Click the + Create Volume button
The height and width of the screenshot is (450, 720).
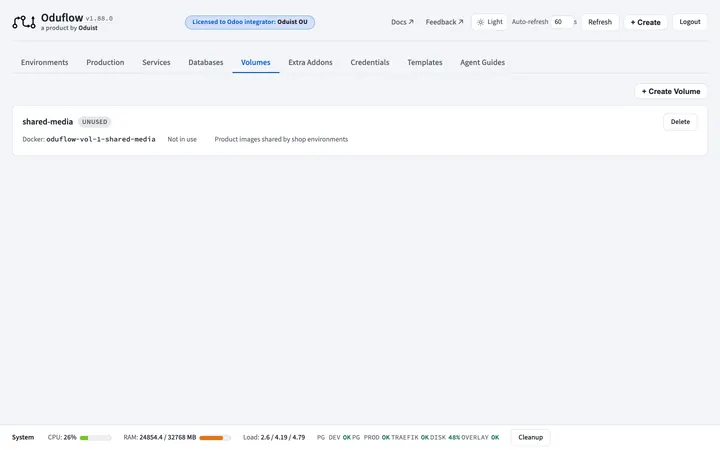pos(671,91)
